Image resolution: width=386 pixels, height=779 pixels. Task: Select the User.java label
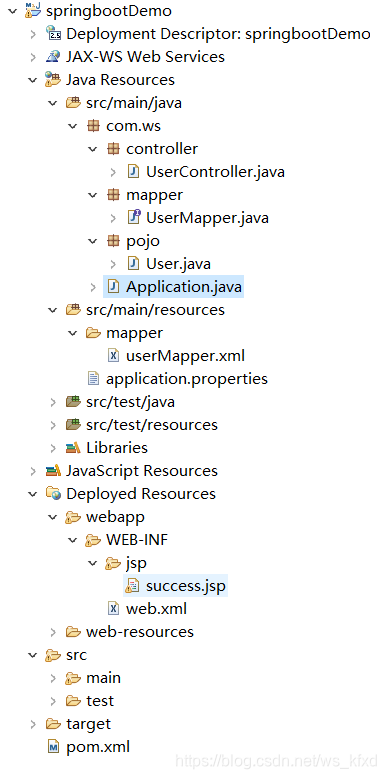click(x=178, y=264)
